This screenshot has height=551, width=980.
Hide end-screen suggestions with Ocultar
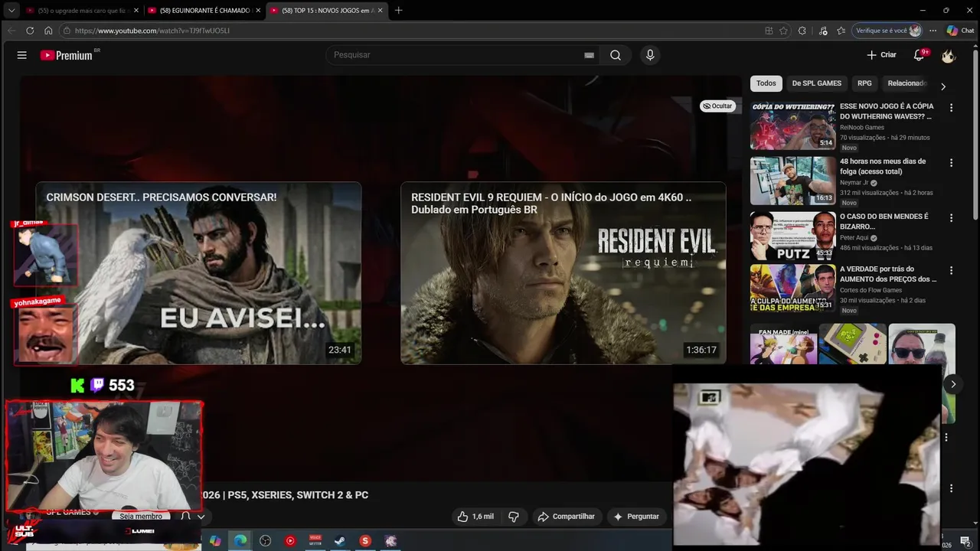click(717, 106)
